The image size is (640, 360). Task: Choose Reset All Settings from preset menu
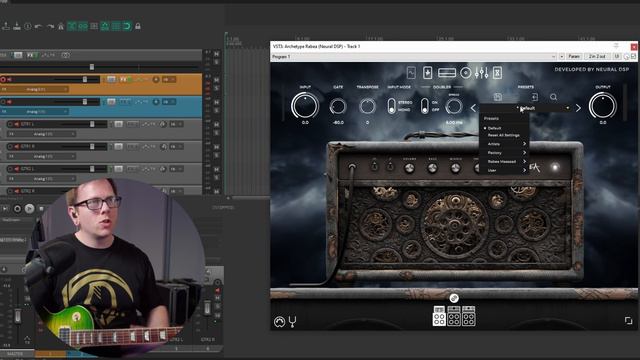click(x=504, y=135)
